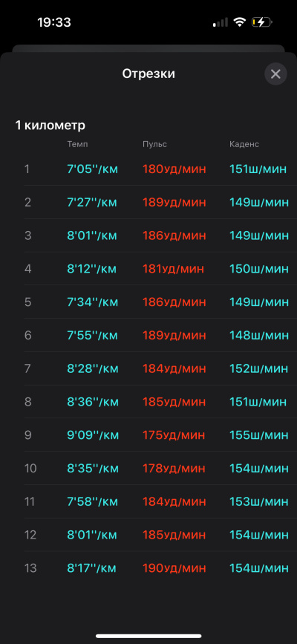Tap the cellular signal bars icon

click(221, 22)
